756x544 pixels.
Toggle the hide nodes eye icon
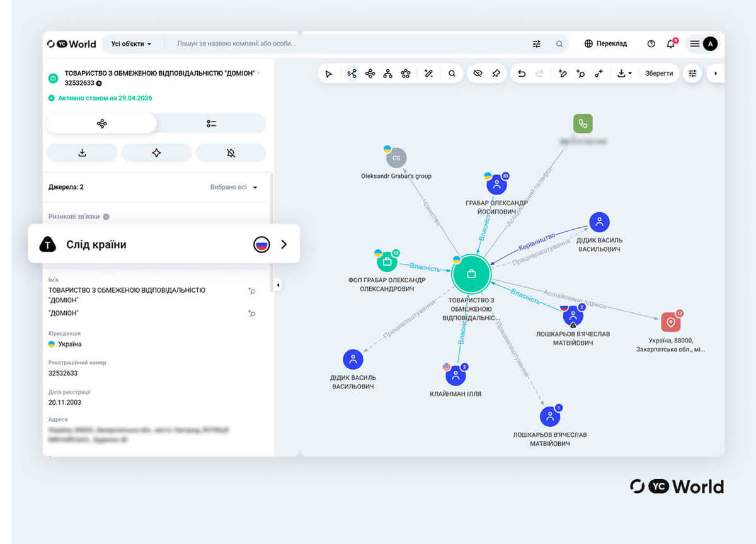point(478,74)
